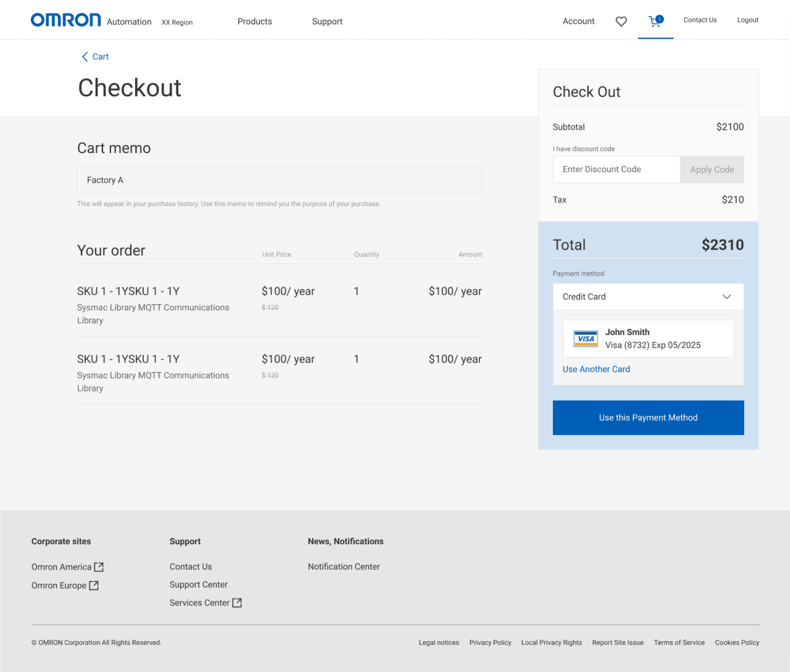Open the Products menu
The height and width of the screenshot is (672, 790).
tap(254, 21)
